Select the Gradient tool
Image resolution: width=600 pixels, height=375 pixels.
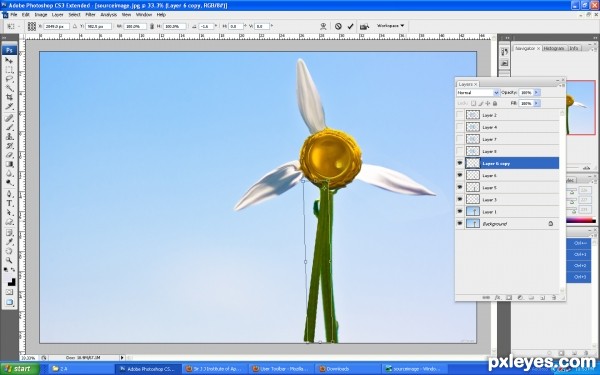[9, 164]
